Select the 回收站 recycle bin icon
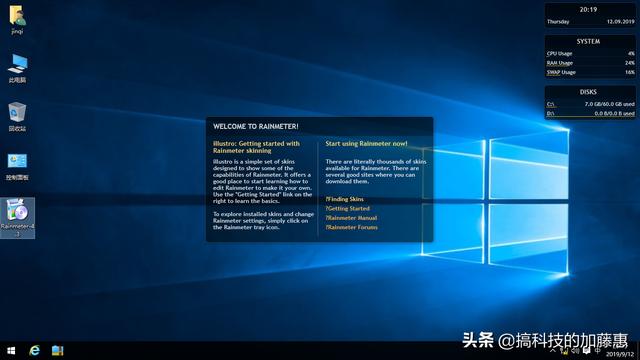Image resolution: width=640 pixels, height=360 pixels. pos(17,117)
